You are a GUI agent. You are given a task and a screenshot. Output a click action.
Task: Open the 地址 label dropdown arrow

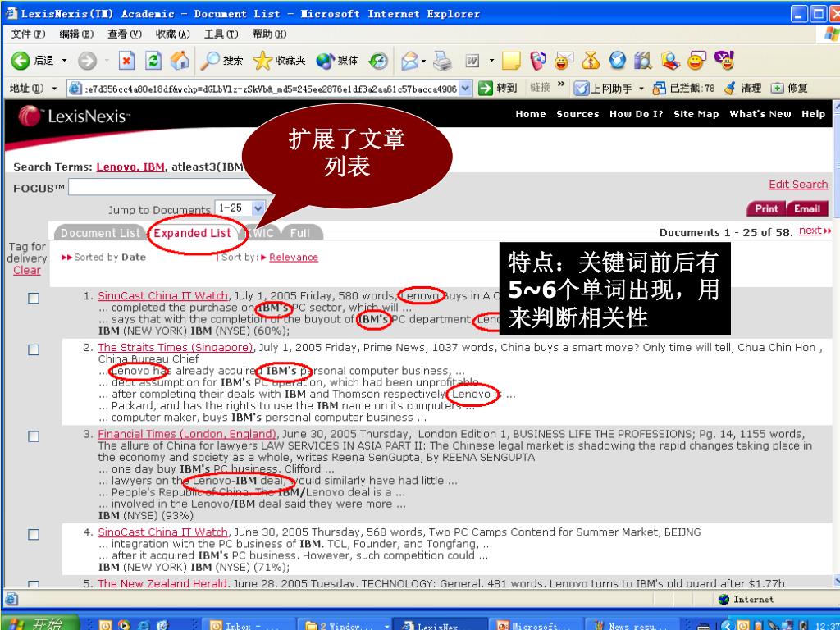pos(54,89)
